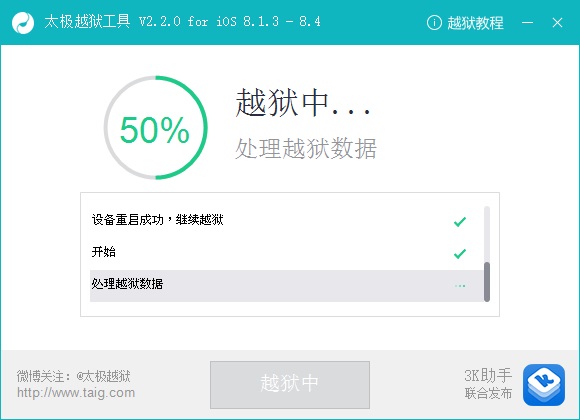This screenshot has width=580, height=420.
Task: Click the green checkmark beside 开始
Action: point(460,253)
